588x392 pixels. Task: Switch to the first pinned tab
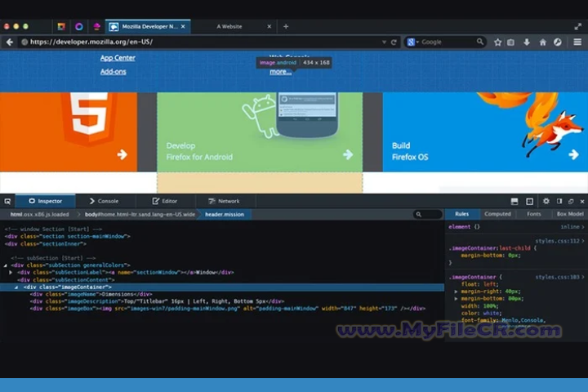tap(61, 26)
